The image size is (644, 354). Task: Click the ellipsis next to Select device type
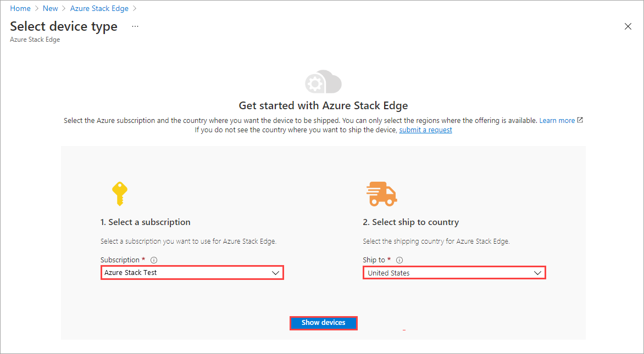click(135, 26)
